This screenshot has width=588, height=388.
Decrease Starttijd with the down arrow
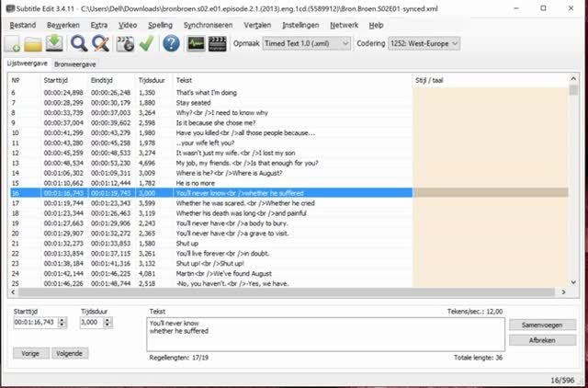click(62, 325)
